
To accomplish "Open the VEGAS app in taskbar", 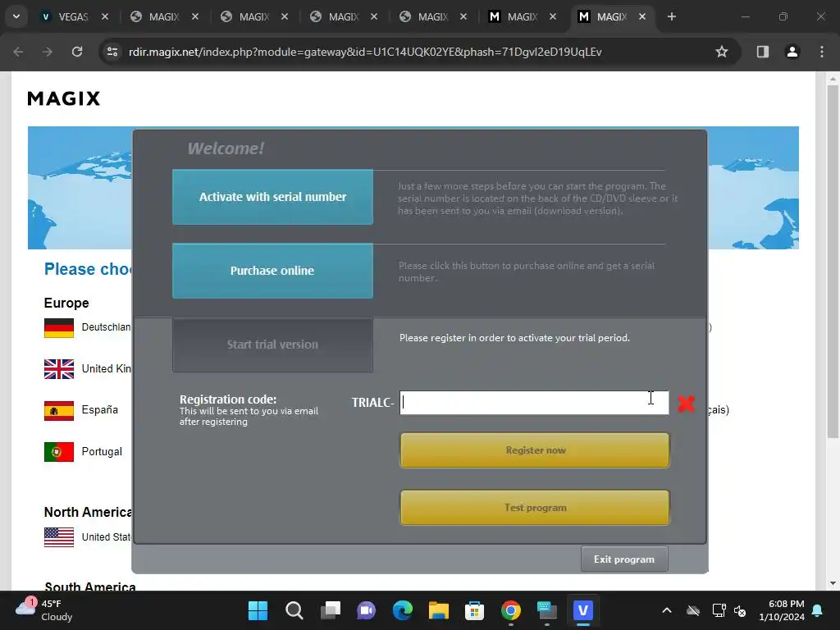I will click(x=583, y=610).
